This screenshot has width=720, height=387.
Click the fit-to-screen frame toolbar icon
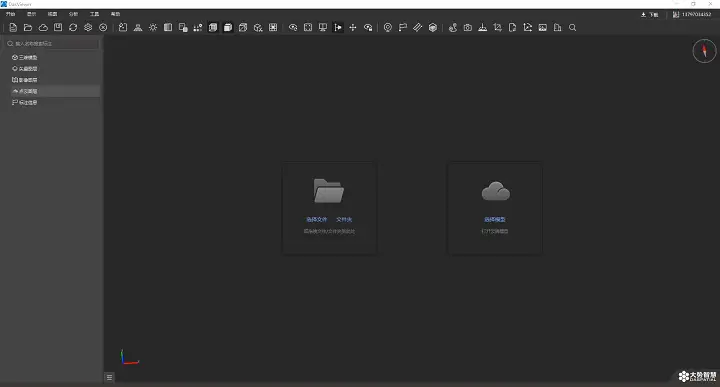[x=308, y=28]
